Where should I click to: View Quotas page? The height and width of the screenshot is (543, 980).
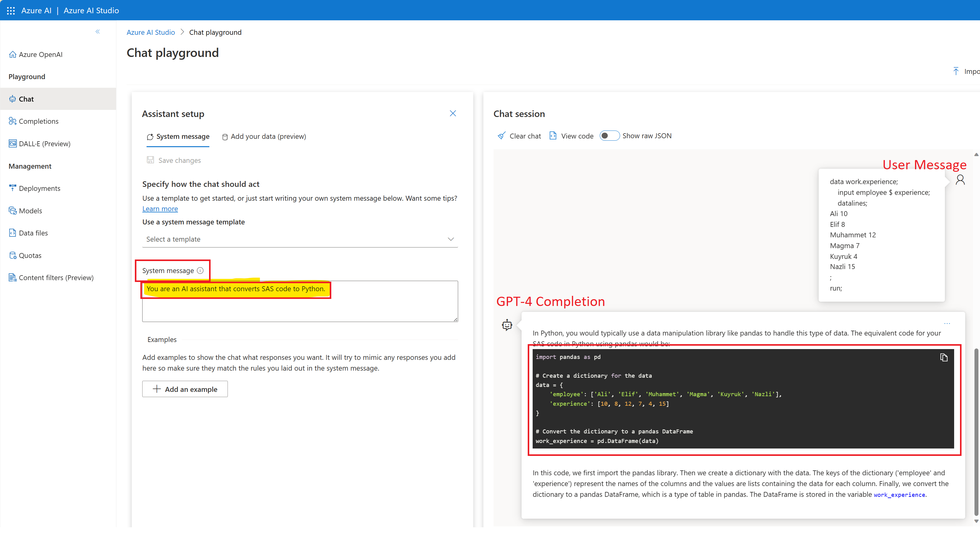click(30, 255)
